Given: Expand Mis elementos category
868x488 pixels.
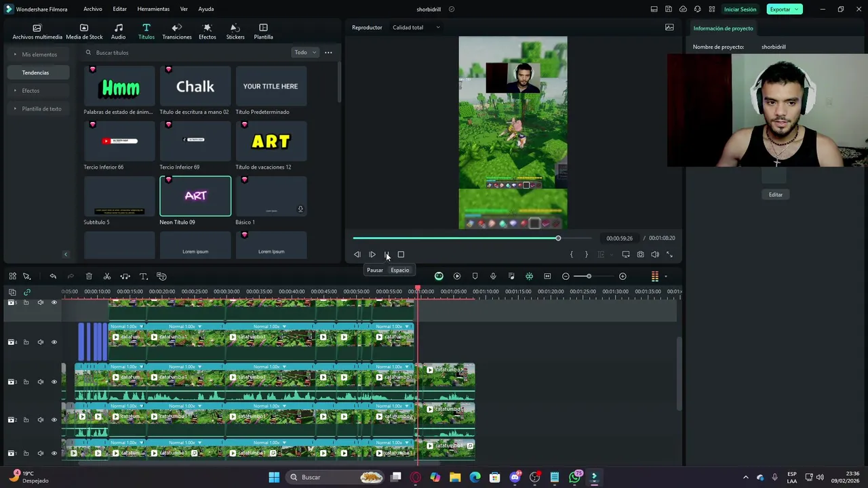Looking at the screenshot, I should click(39, 54).
